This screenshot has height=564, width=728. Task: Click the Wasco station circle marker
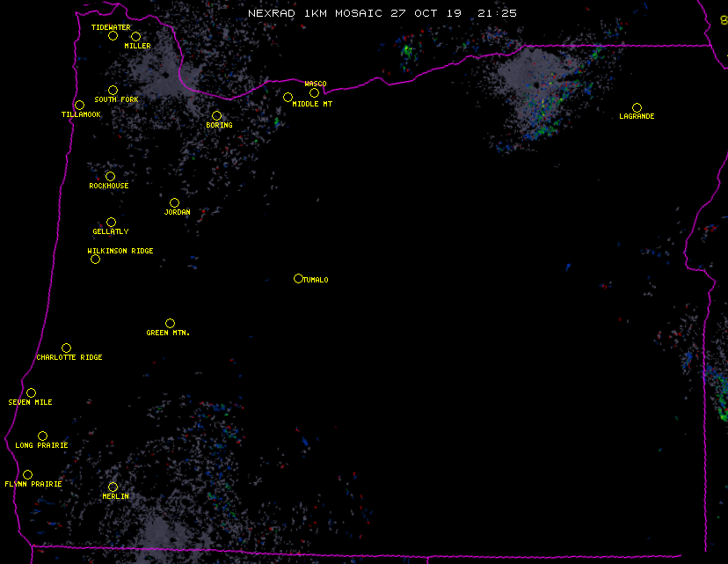pos(314,93)
